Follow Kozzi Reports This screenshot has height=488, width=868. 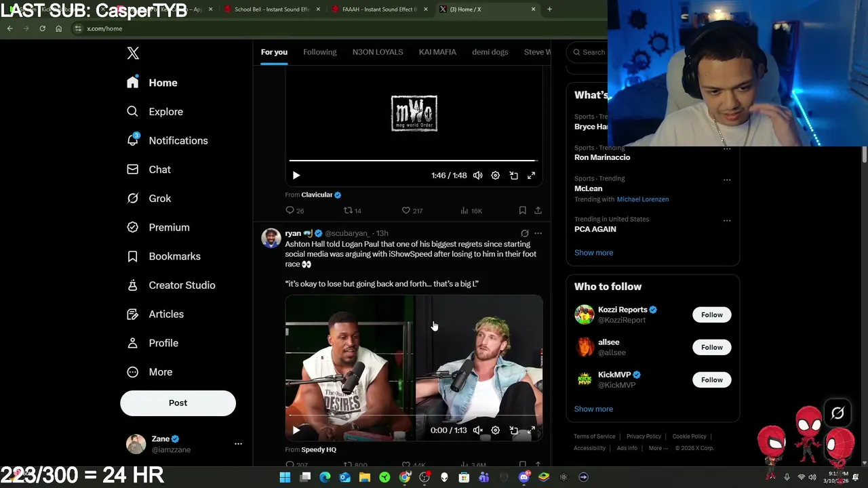click(712, 314)
